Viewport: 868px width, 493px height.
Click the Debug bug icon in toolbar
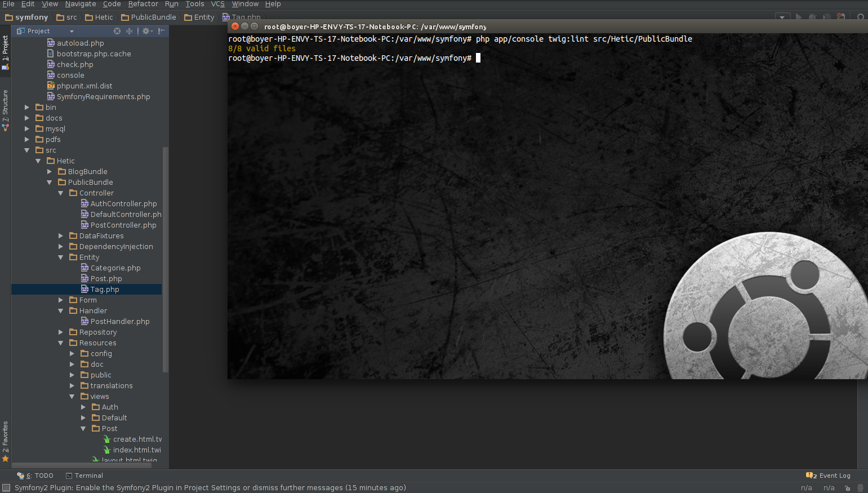(x=812, y=17)
